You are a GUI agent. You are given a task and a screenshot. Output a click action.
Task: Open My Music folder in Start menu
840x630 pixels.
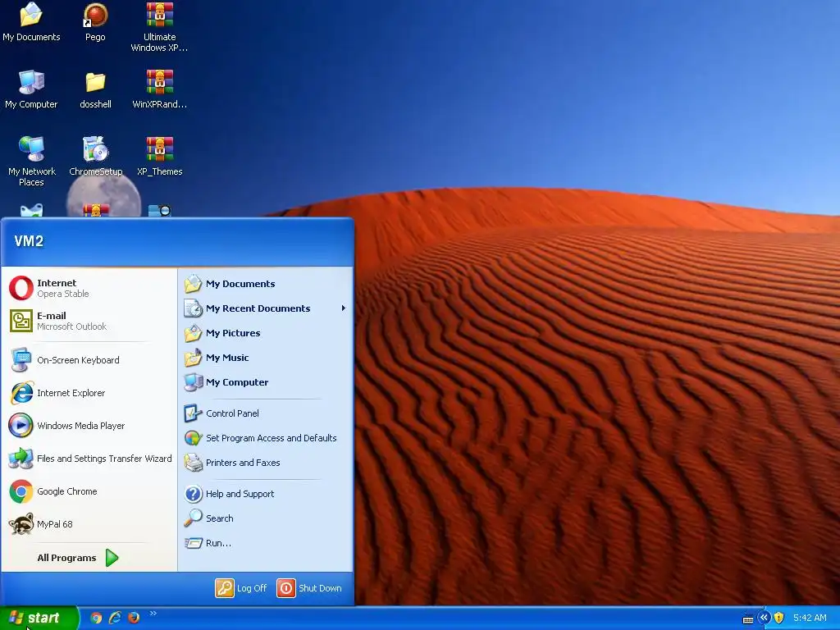[x=265, y=358]
